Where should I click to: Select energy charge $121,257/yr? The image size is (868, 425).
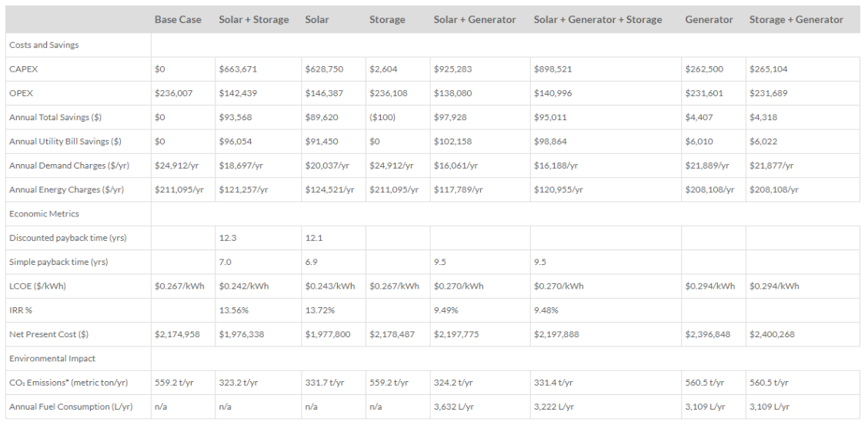pyautogui.click(x=244, y=189)
